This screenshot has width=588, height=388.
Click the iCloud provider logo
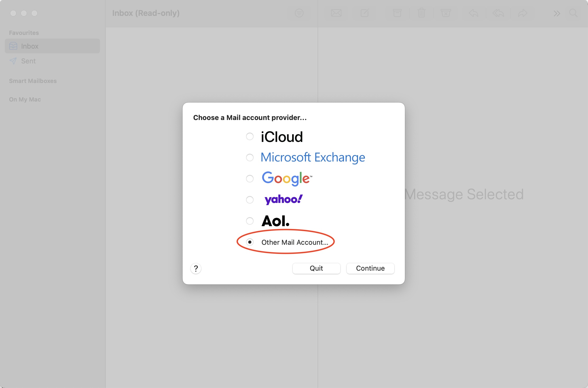pyautogui.click(x=282, y=137)
